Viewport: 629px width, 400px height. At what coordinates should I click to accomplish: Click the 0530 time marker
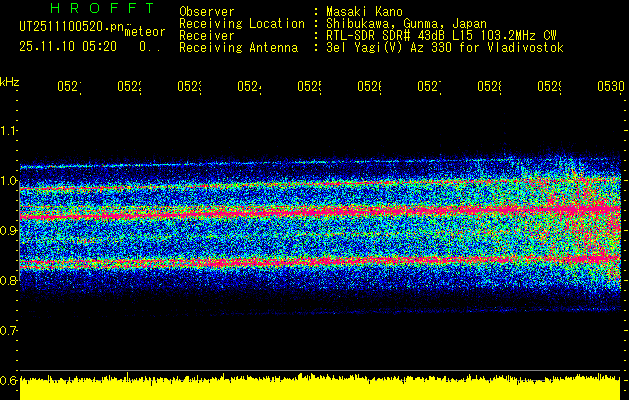tap(611, 87)
